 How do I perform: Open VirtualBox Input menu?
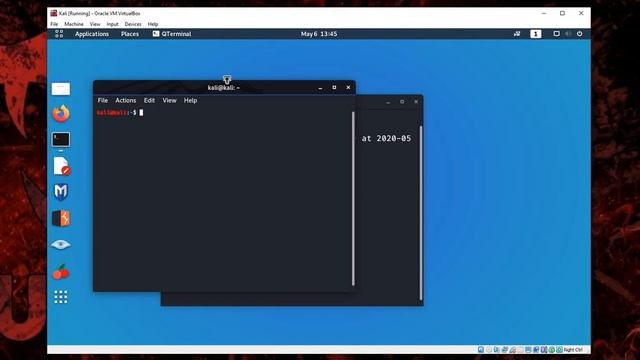pyautogui.click(x=112, y=24)
